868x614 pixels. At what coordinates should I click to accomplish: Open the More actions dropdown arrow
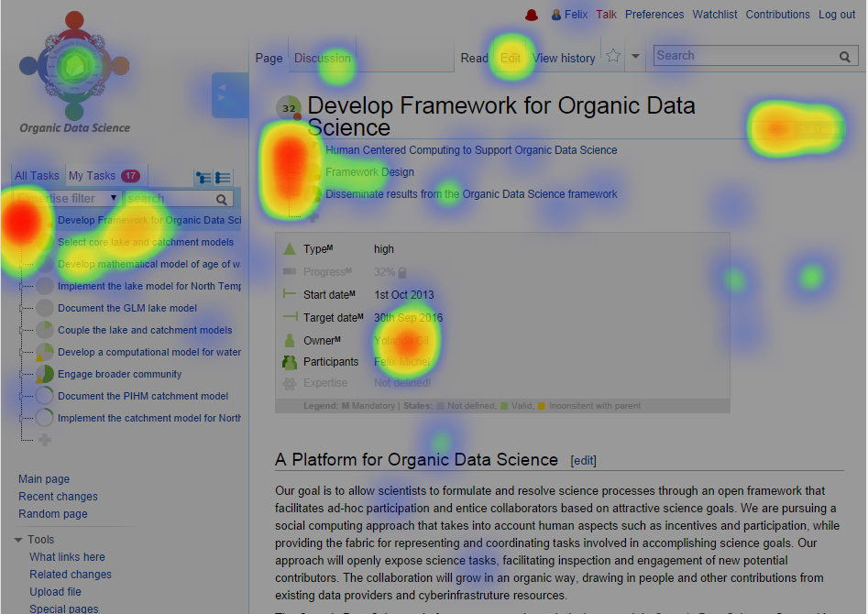pos(635,57)
